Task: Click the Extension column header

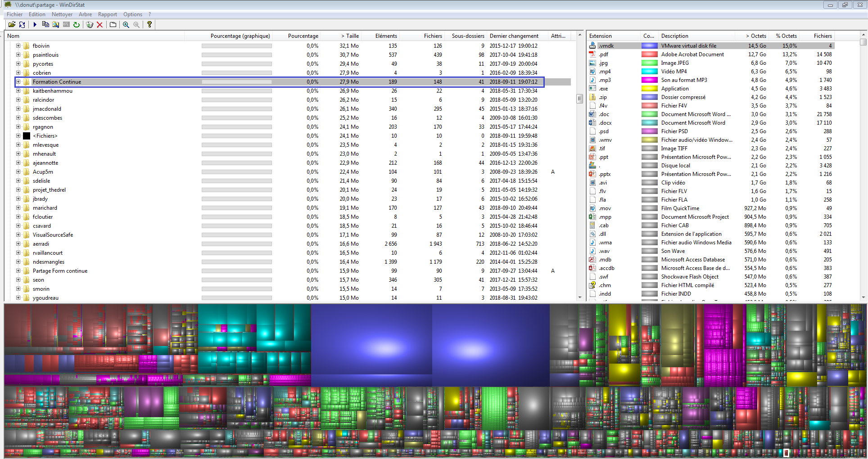Action: click(x=601, y=36)
